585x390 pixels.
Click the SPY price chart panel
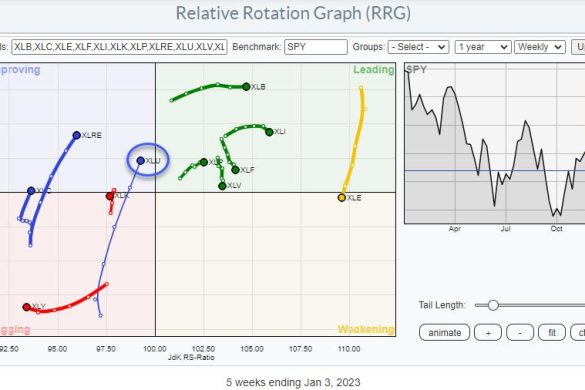tap(495, 143)
